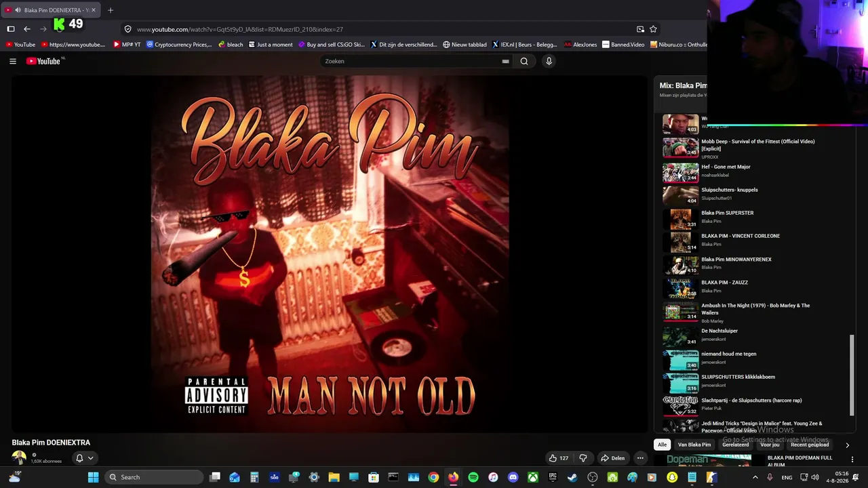The image size is (868, 488).
Task: Select the Recent geüpload filter chip
Action: (810, 445)
